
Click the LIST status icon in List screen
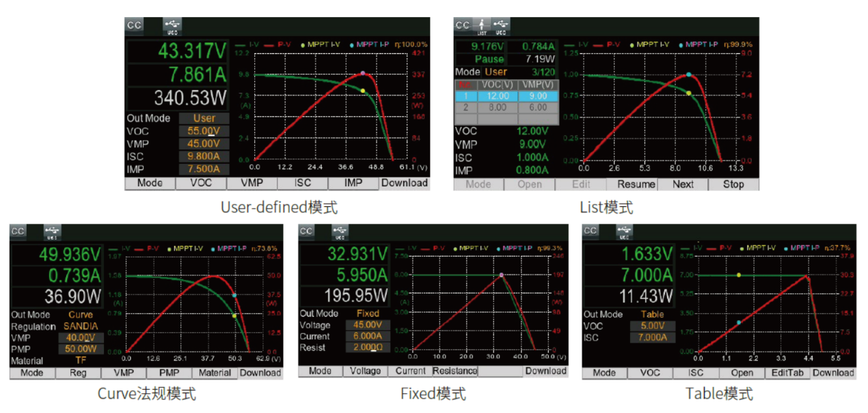[x=482, y=26]
